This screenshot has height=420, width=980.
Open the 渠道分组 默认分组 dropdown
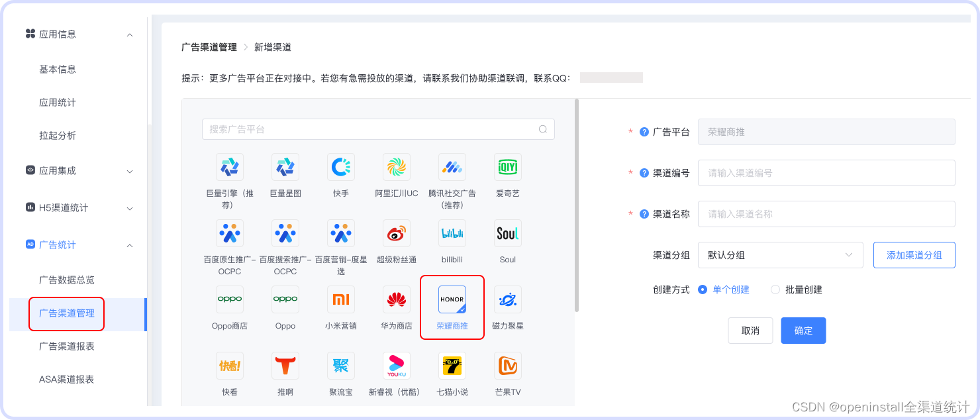(x=781, y=255)
